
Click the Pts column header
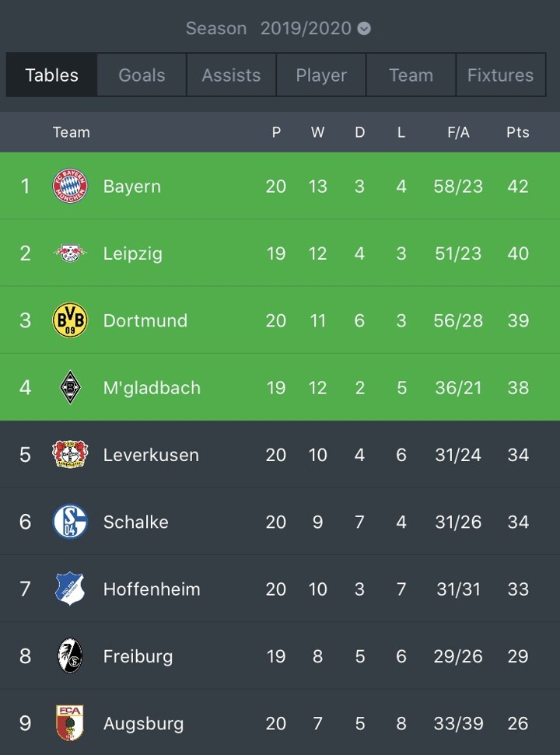coord(517,132)
